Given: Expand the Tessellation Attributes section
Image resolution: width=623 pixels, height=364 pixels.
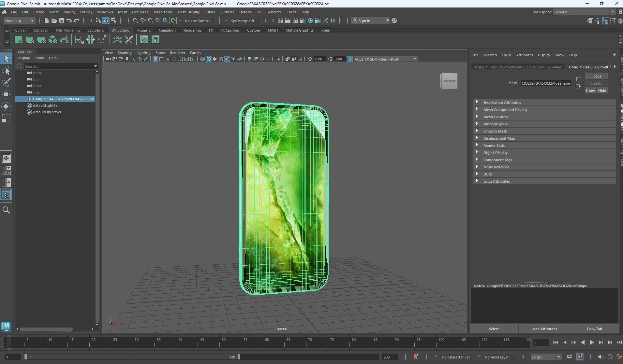Looking at the screenshot, I should pos(544,102).
